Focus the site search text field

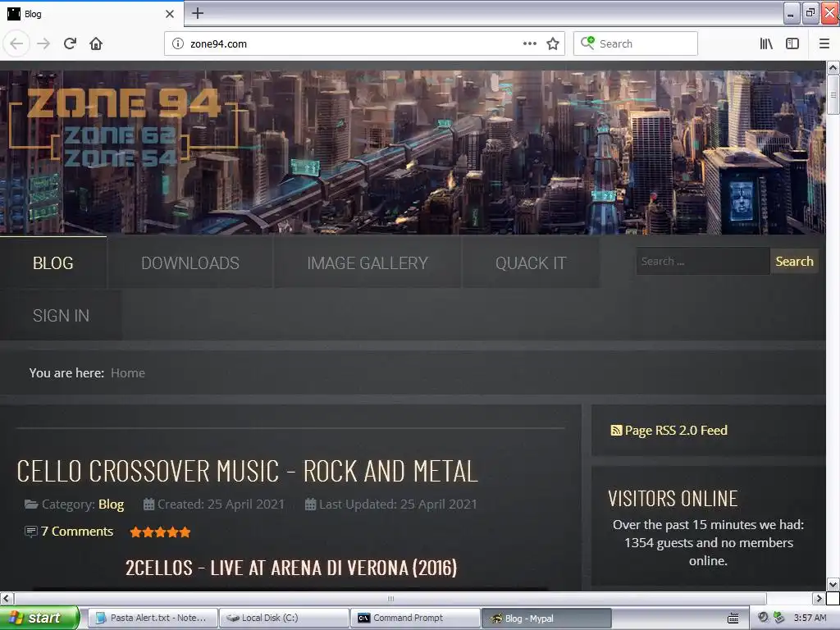[703, 262]
